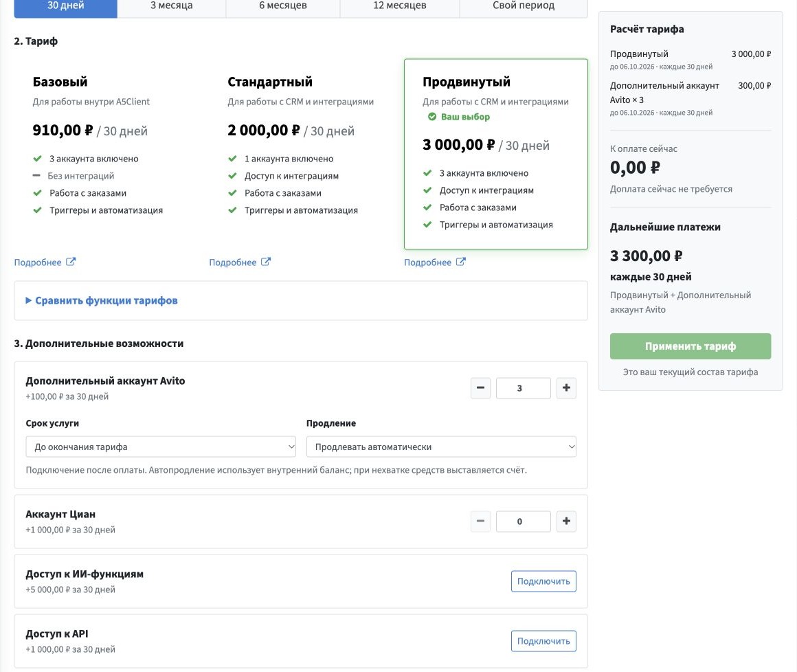The width and height of the screenshot is (797, 672).
Task: Choose the 6 месяцев period tab
Action: [x=282, y=7]
